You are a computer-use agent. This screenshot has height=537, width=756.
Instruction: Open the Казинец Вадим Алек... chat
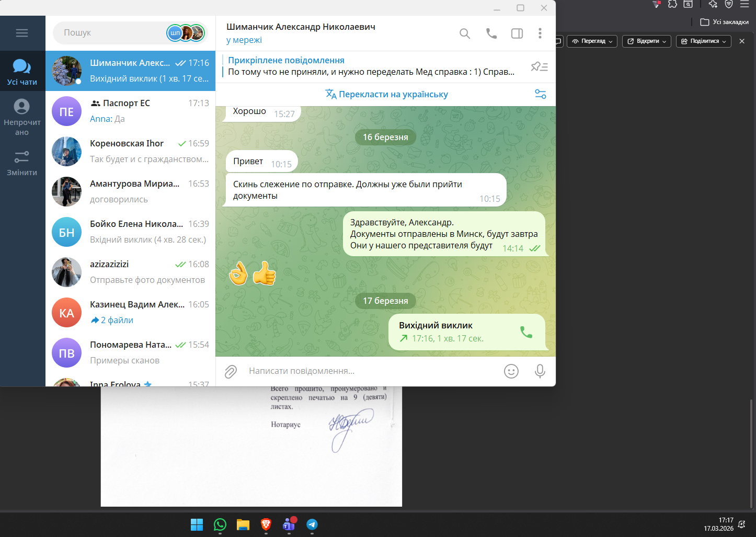pyautogui.click(x=131, y=312)
